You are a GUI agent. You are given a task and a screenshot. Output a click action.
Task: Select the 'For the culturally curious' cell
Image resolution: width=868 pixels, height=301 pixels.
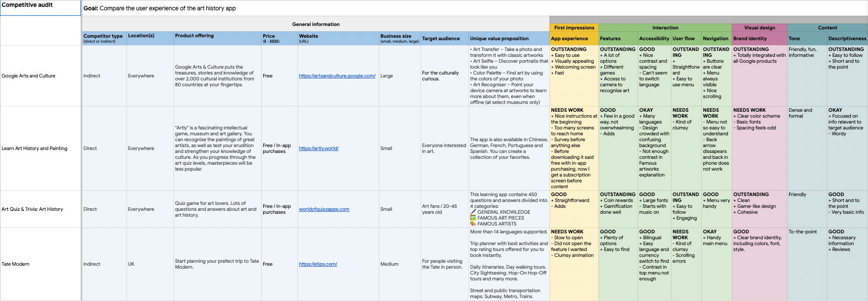(445, 76)
